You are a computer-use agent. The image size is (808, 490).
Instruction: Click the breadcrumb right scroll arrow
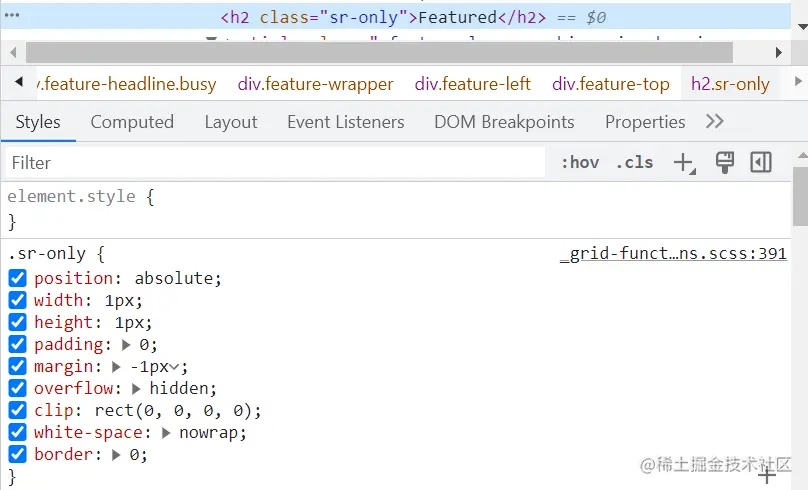[798, 81]
